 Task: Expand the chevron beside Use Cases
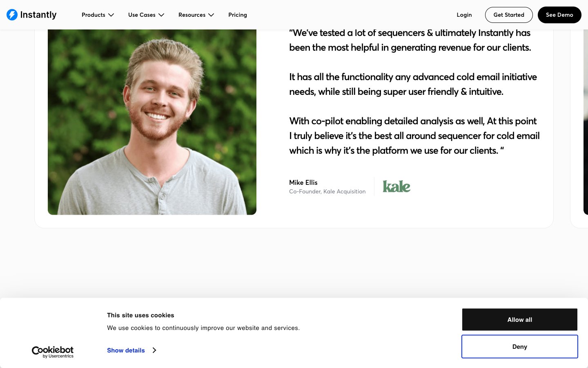(x=161, y=15)
